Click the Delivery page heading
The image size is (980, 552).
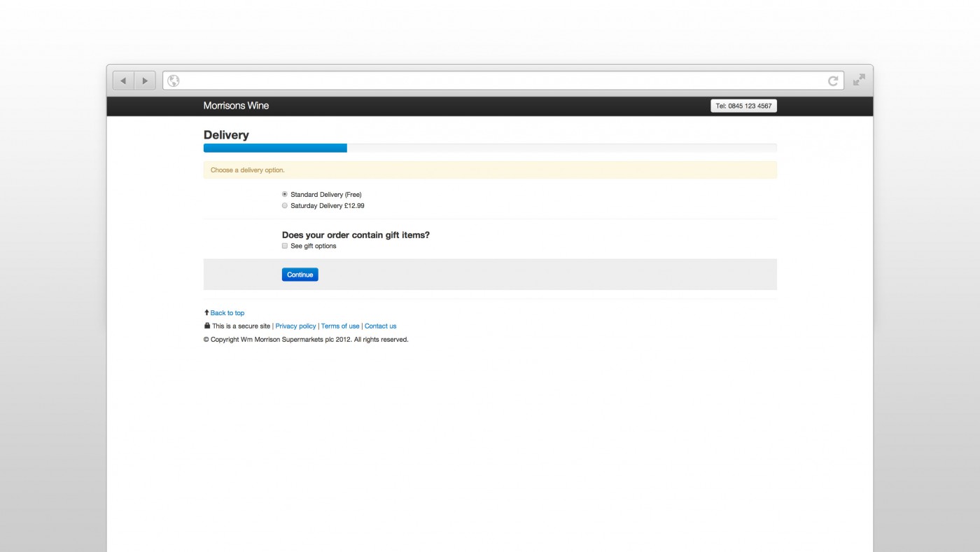coord(226,135)
